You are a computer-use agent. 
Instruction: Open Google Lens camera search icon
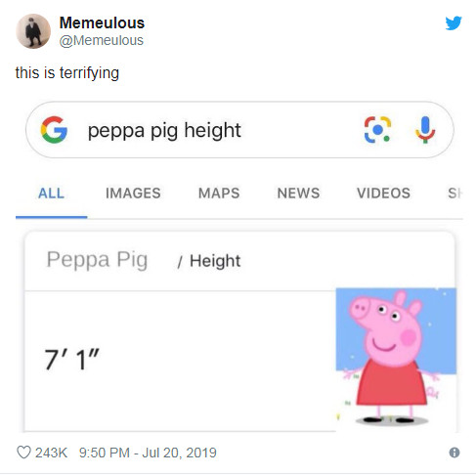pyautogui.click(x=377, y=130)
